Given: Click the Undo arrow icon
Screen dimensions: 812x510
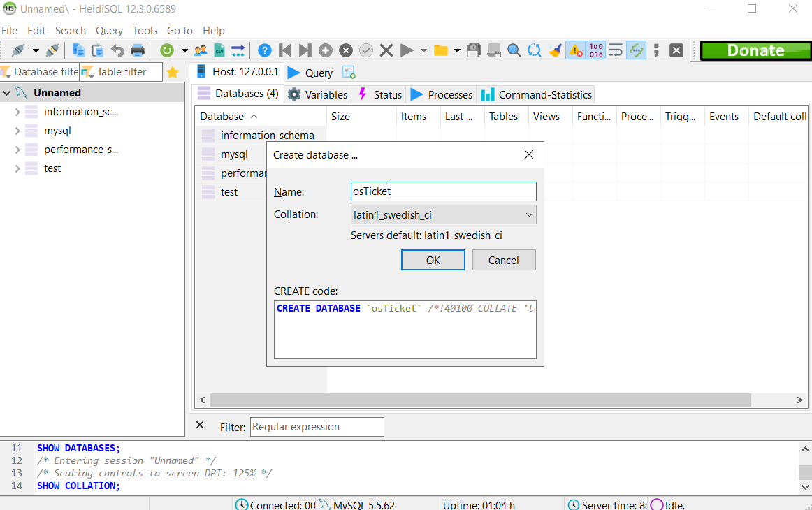Looking at the screenshot, I should (117, 50).
